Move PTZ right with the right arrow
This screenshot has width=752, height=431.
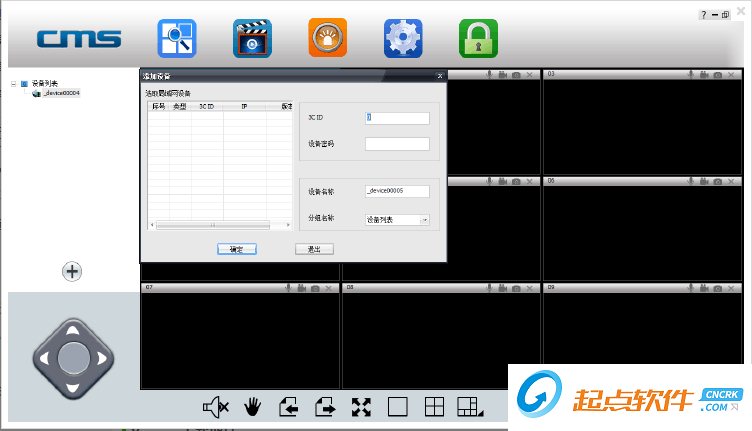(x=102, y=358)
